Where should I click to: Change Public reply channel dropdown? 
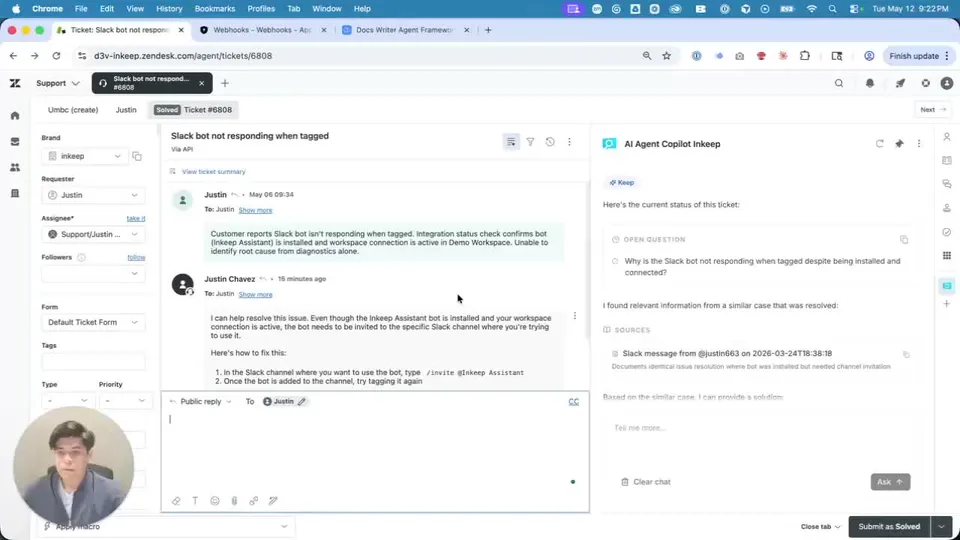tap(201, 402)
